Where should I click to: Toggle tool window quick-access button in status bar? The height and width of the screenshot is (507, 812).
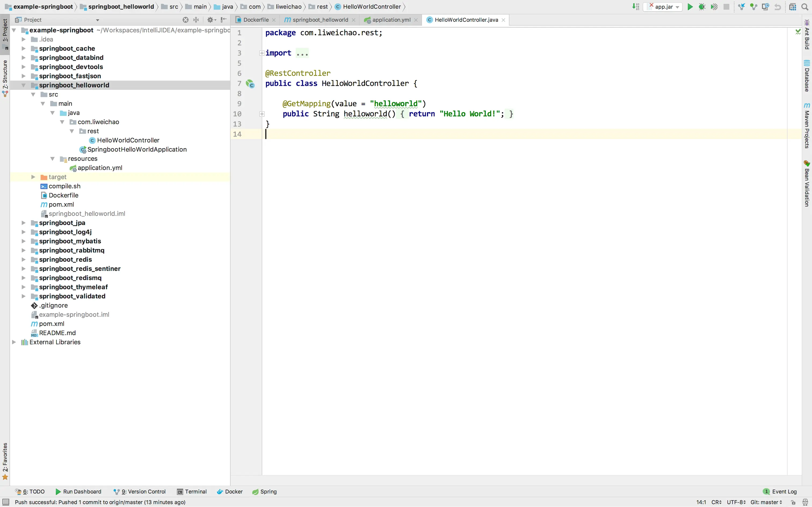(x=6, y=502)
